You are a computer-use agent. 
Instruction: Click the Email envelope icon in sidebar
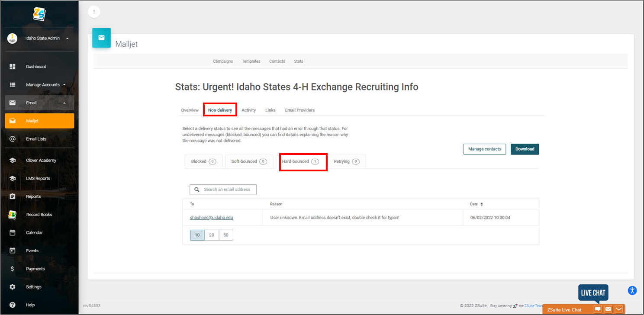(x=13, y=103)
